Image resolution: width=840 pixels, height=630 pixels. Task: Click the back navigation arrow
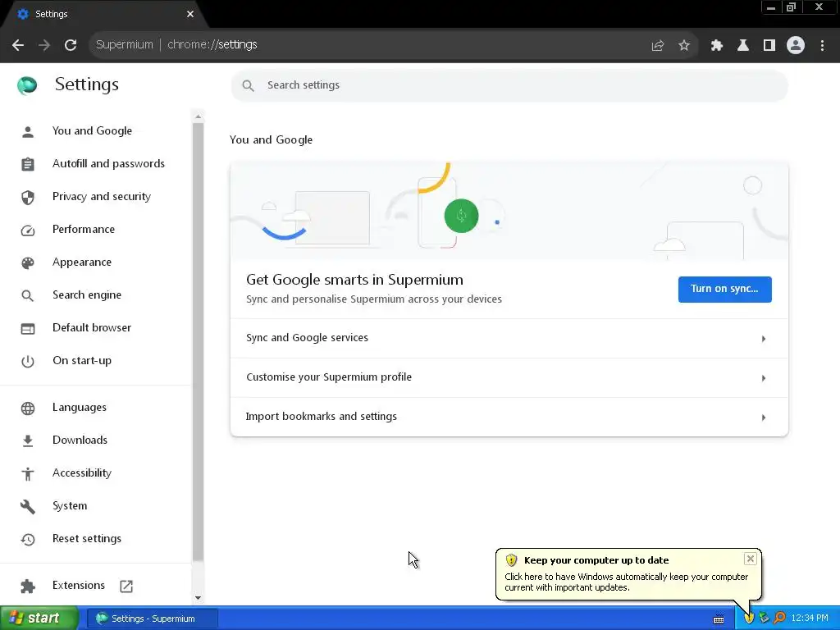pyautogui.click(x=18, y=45)
